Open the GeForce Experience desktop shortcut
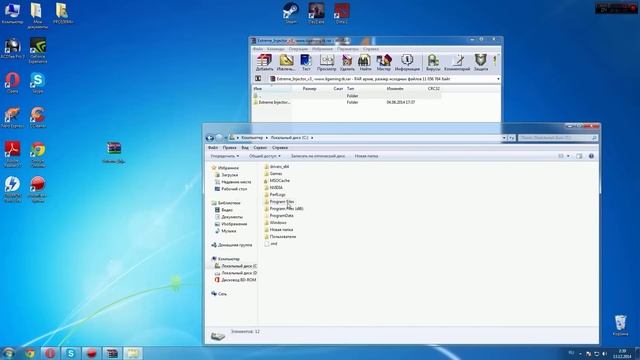The image size is (640, 360). 38,51
